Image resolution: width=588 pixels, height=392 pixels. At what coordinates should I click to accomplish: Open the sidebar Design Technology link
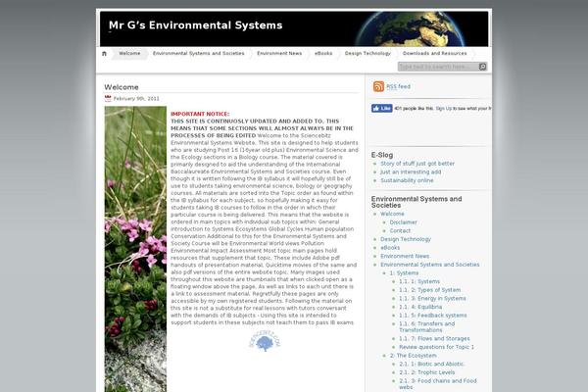406,239
